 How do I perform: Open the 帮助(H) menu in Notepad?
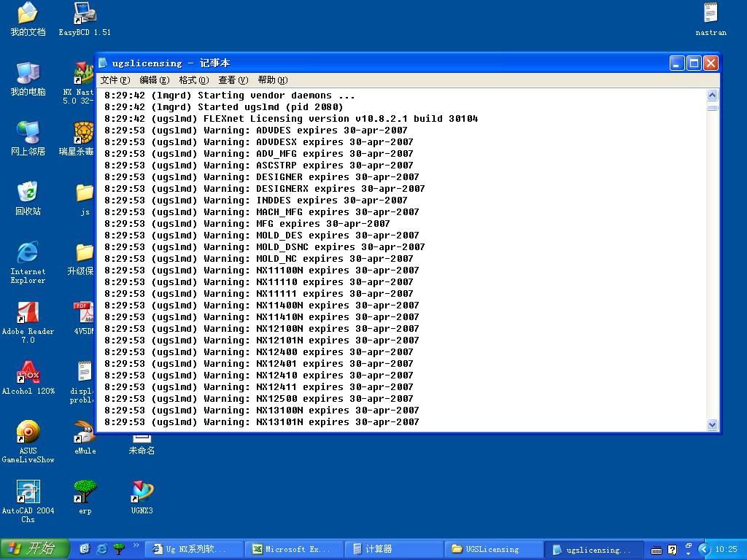click(273, 80)
